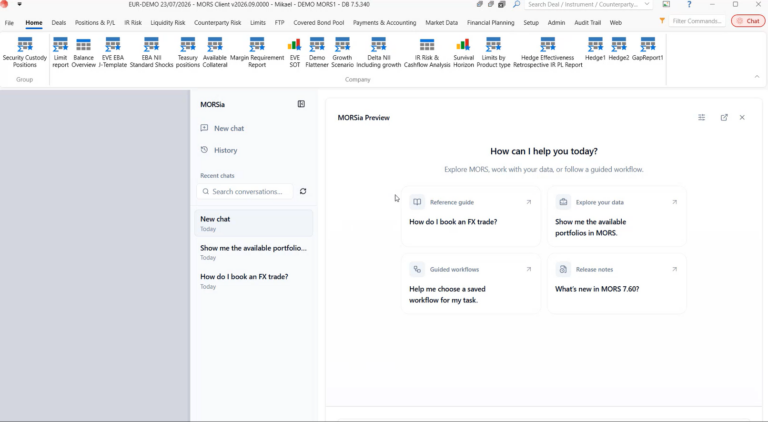Screen dimensions: 768x422
Task: Click the Search conversations field
Action: [245, 191]
